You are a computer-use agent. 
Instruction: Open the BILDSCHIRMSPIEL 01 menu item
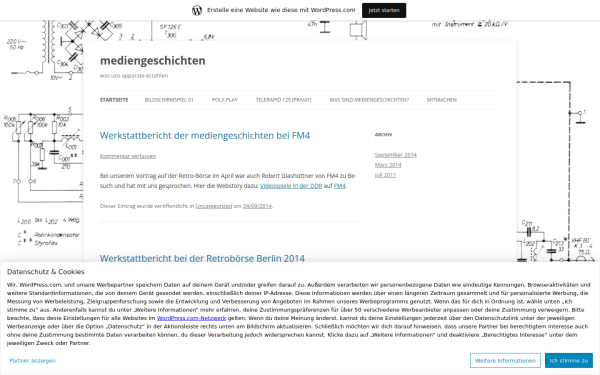click(x=169, y=100)
